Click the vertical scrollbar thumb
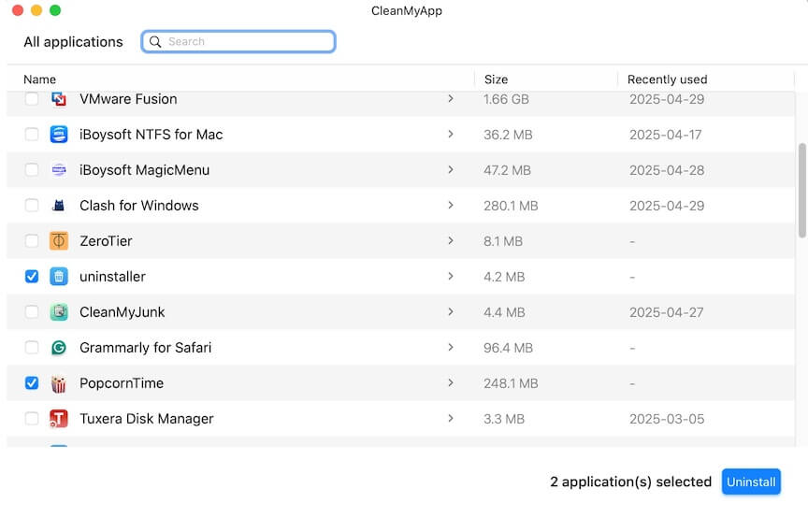The width and height of the screenshot is (808, 532). (801, 190)
